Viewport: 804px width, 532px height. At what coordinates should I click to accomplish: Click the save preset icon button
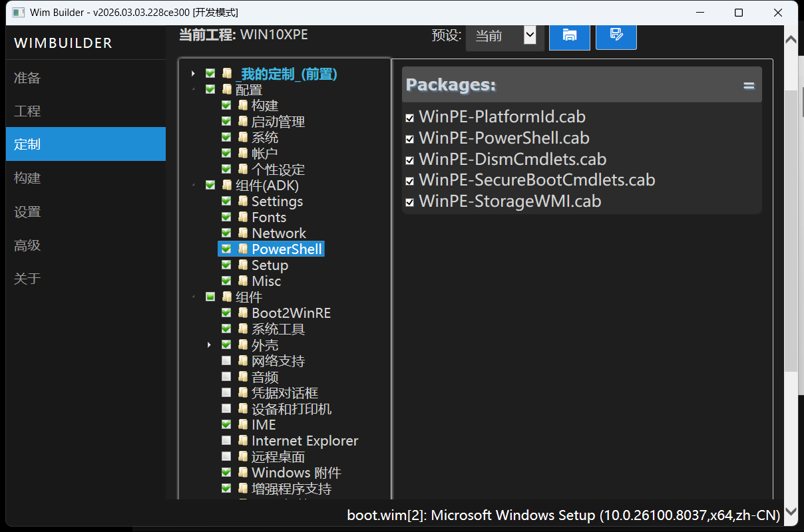(x=616, y=36)
